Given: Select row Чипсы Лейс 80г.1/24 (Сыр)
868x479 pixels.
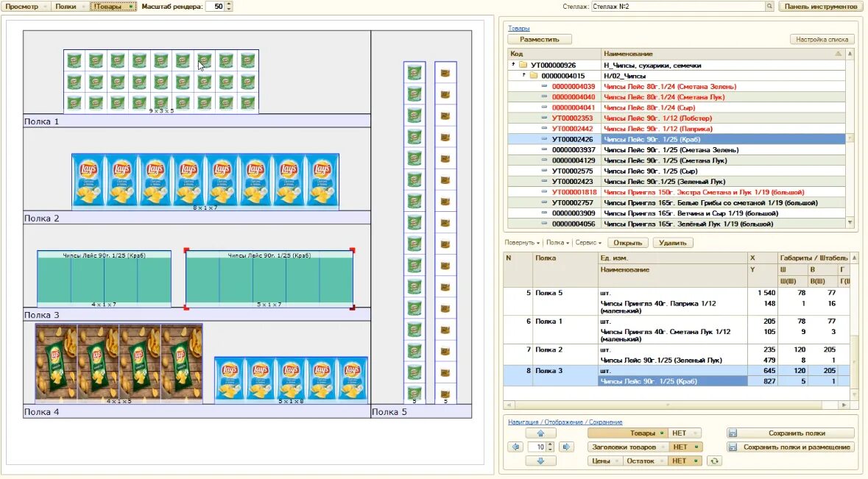Looking at the screenshot, I should [x=677, y=108].
